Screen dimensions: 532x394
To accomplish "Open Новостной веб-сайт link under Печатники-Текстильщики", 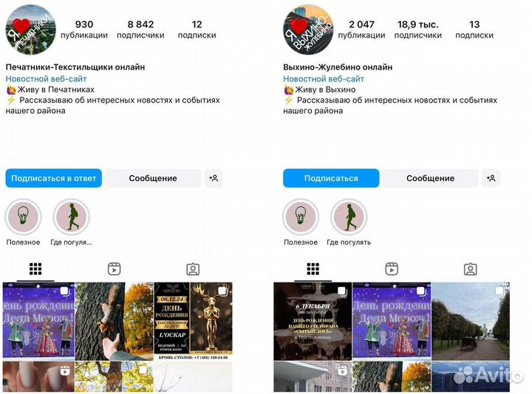I will pos(46,79).
